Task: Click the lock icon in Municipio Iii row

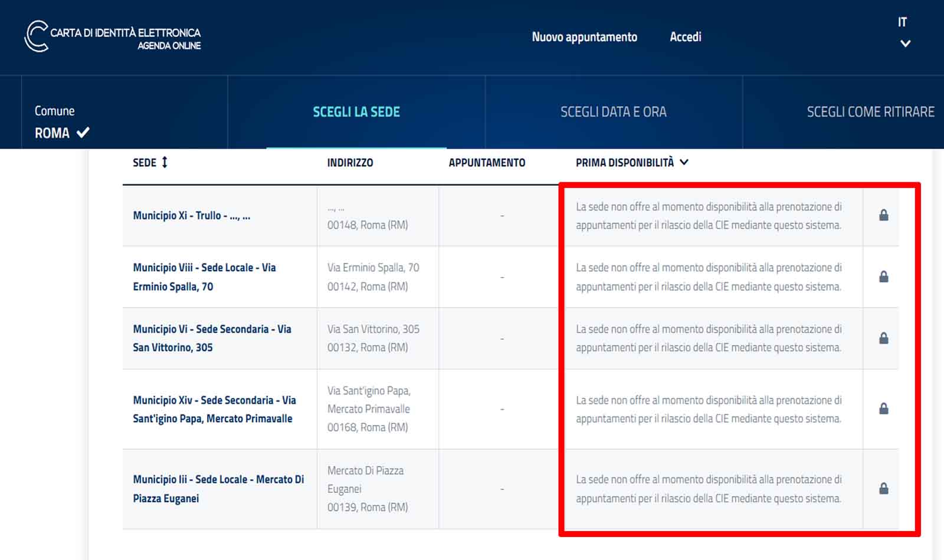Action: pyautogui.click(x=883, y=488)
